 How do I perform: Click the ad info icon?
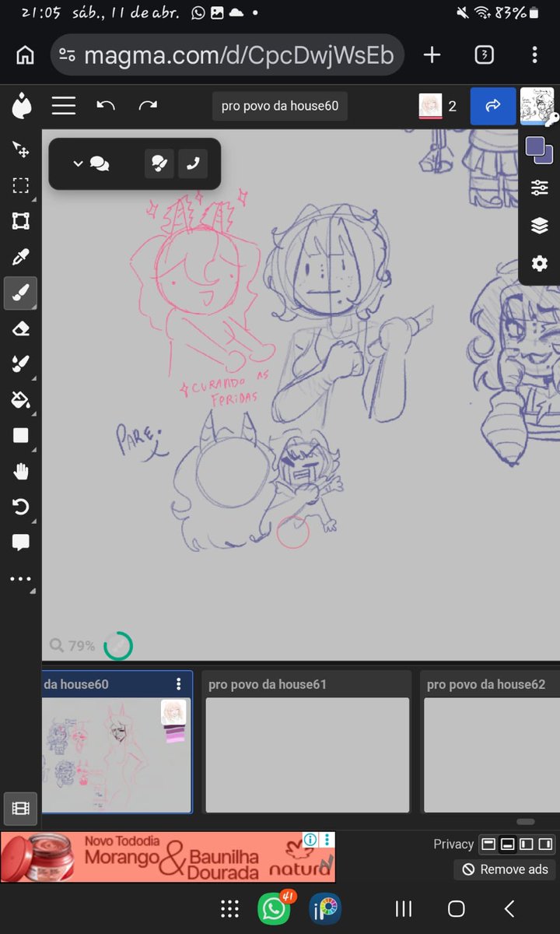pyautogui.click(x=310, y=839)
